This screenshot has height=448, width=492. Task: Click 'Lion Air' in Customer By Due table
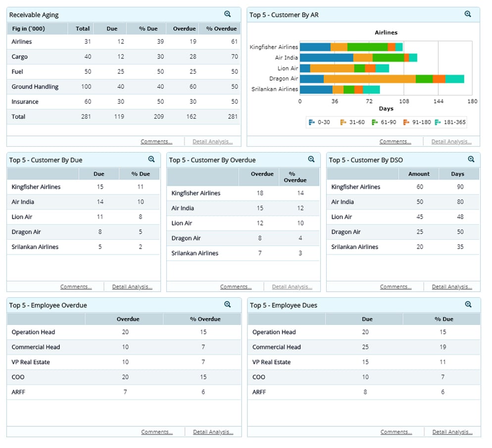[x=22, y=217]
